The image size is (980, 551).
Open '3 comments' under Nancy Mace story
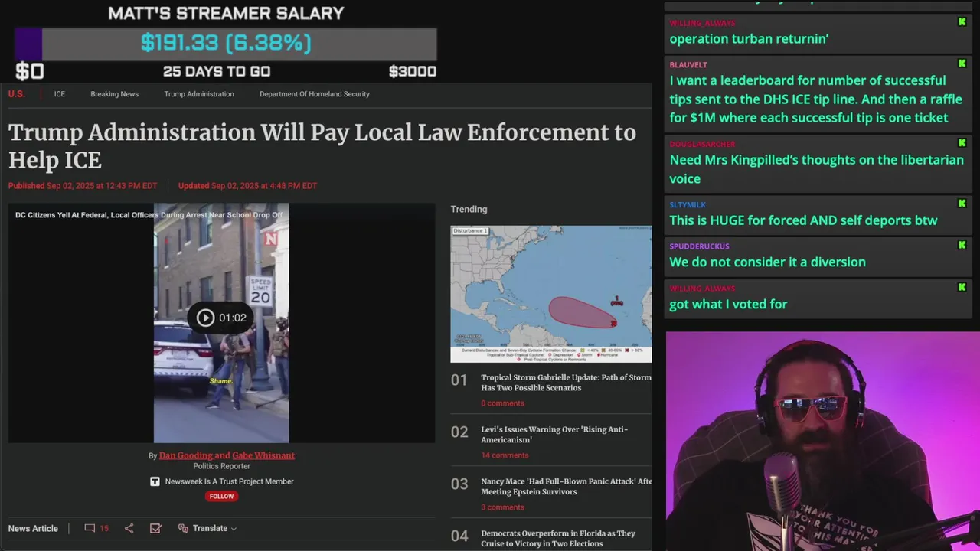[x=502, y=507]
